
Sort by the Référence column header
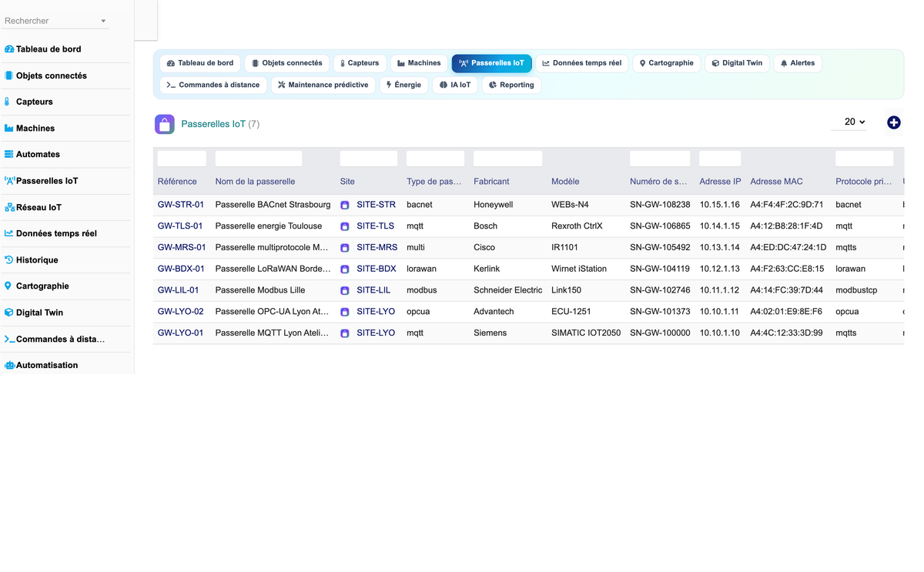click(x=177, y=182)
